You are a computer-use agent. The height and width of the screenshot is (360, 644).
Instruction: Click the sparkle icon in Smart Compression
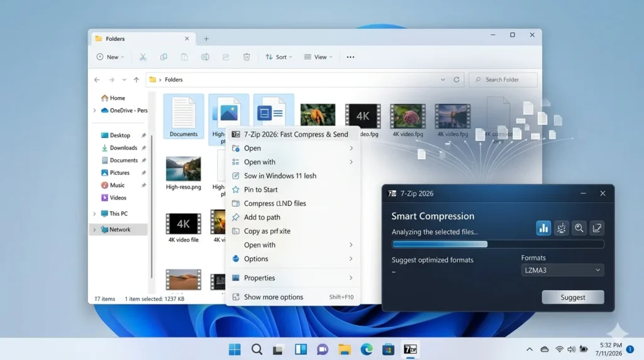pos(561,228)
